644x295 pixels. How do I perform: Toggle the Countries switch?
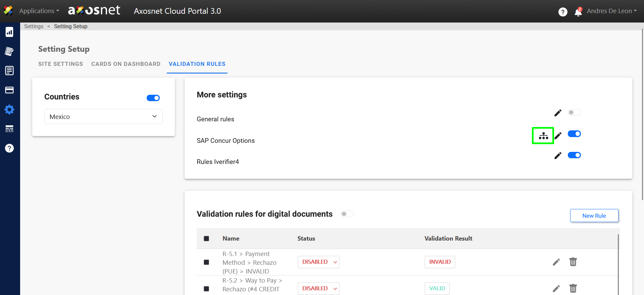point(153,98)
